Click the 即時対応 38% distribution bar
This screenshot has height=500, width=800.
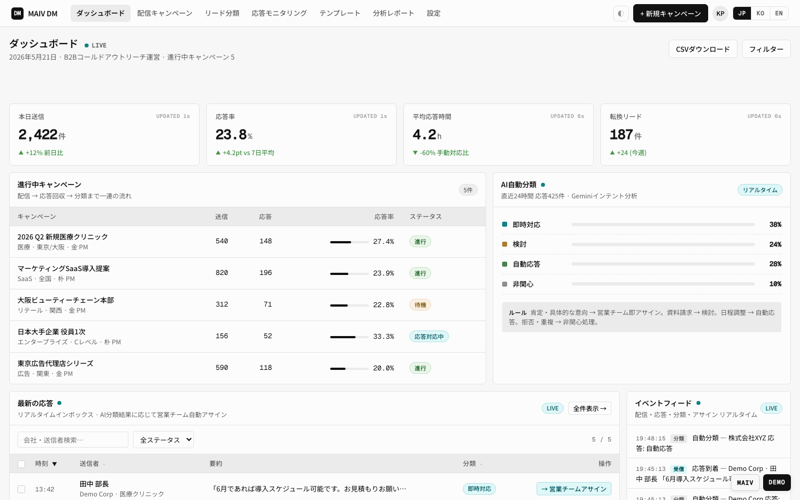[x=663, y=224]
